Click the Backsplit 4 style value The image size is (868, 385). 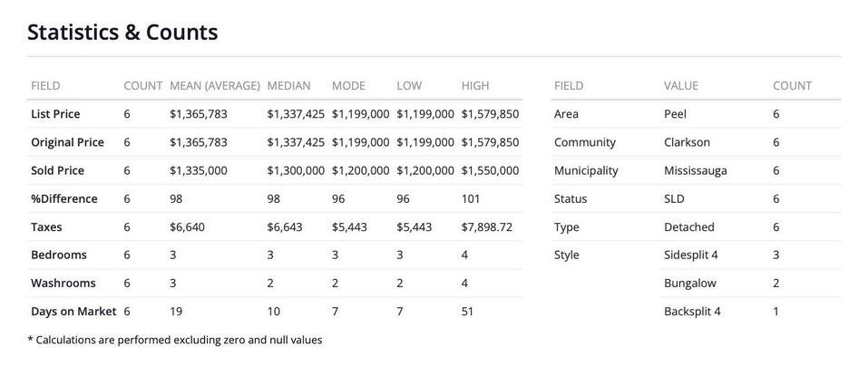coord(692,312)
